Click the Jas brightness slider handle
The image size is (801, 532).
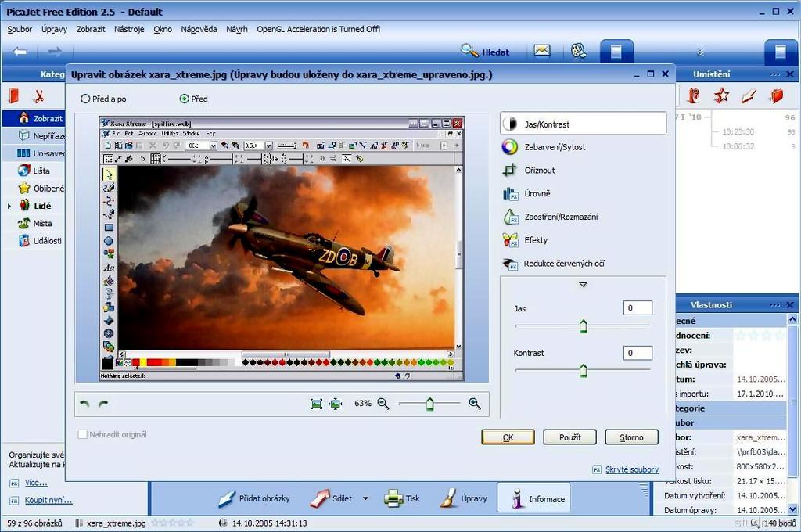583,325
